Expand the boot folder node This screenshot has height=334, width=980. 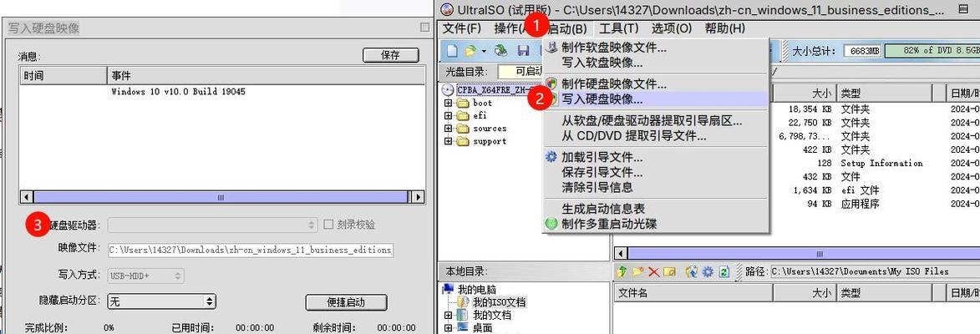click(x=448, y=103)
